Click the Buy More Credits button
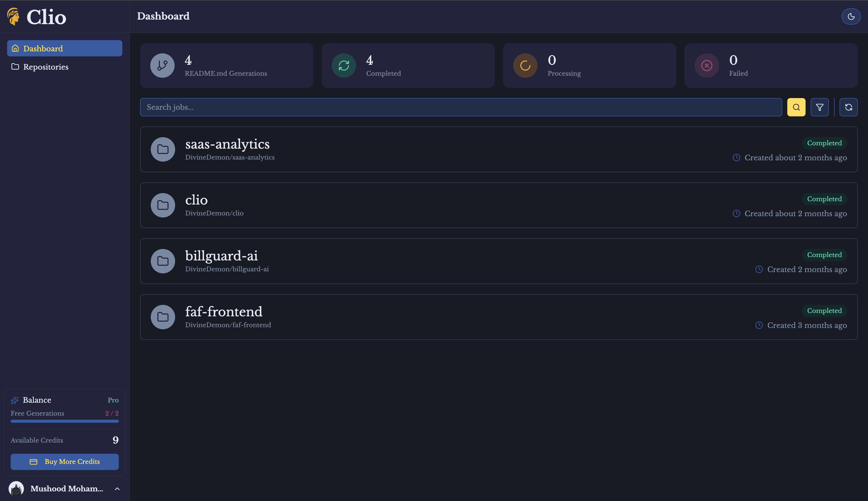Viewport: 868px width, 501px height. click(x=64, y=461)
